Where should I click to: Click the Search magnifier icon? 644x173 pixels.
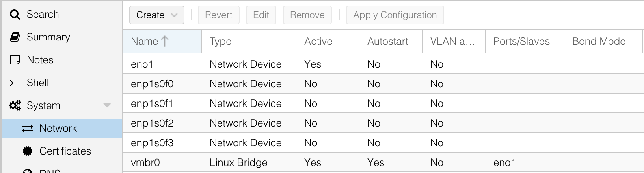coord(15,15)
